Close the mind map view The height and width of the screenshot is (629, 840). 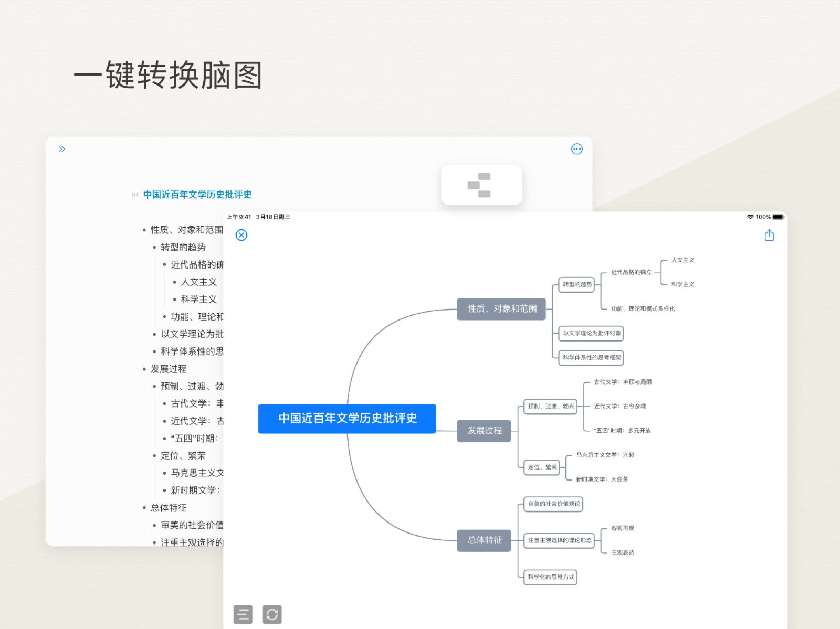click(241, 235)
